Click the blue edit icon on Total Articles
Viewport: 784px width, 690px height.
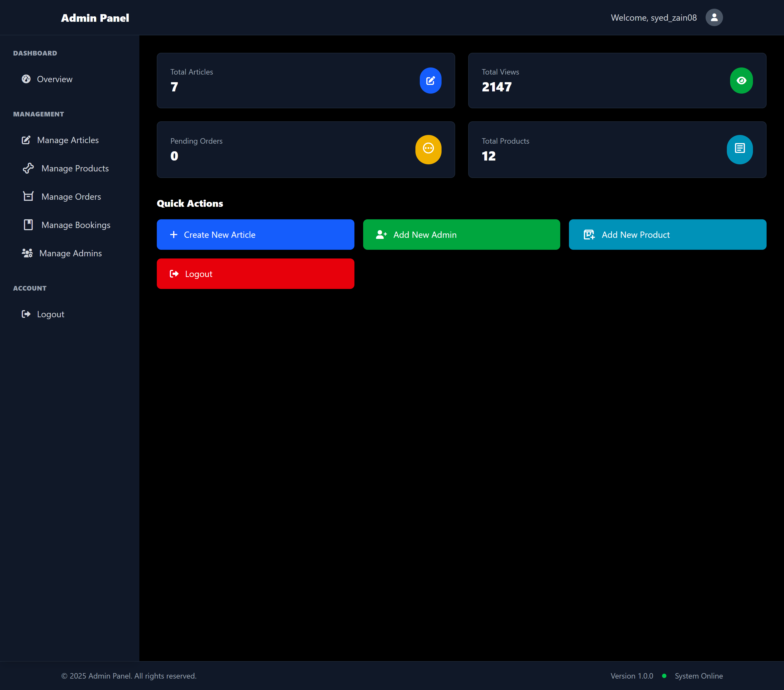[x=430, y=81]
